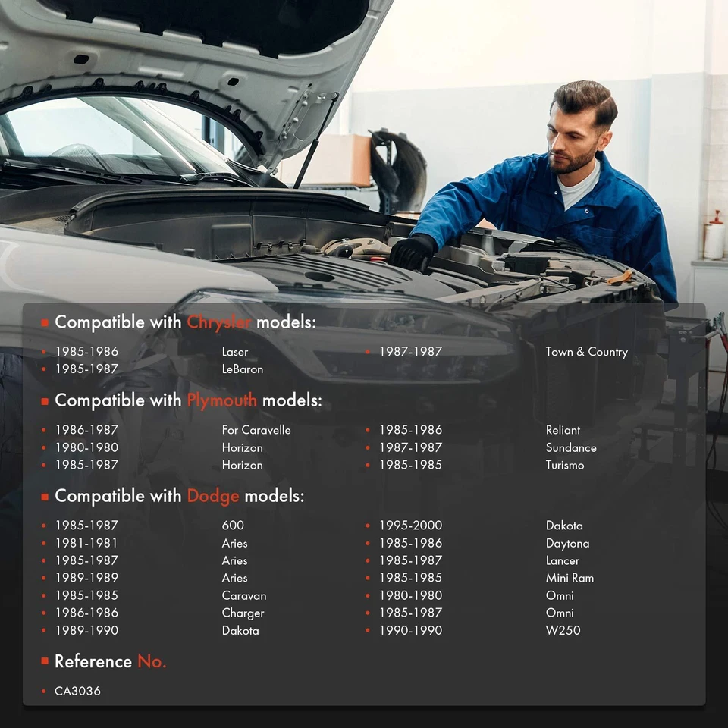Click "Aries" in the 1981-1981 row
Screen dimensions: 728x728
(x=234, y=543)
